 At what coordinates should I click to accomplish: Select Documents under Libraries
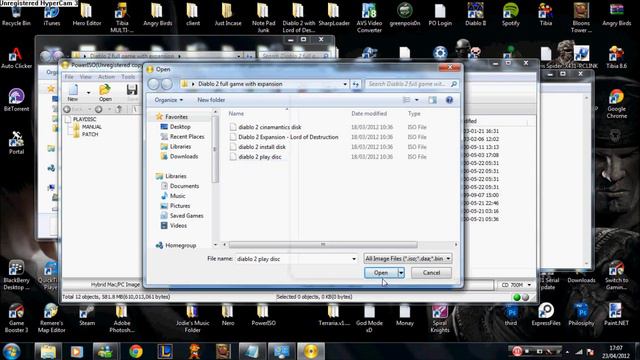184,186
